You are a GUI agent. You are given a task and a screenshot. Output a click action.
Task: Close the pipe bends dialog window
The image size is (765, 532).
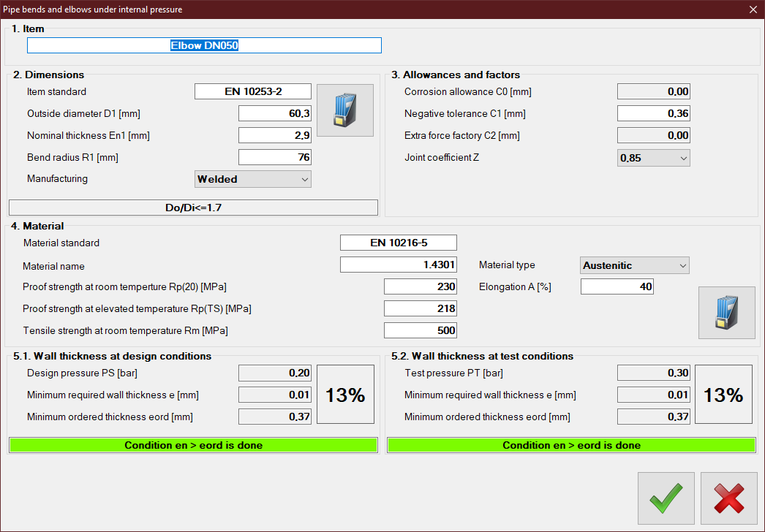pyautogui.click(x=753, y=9)
